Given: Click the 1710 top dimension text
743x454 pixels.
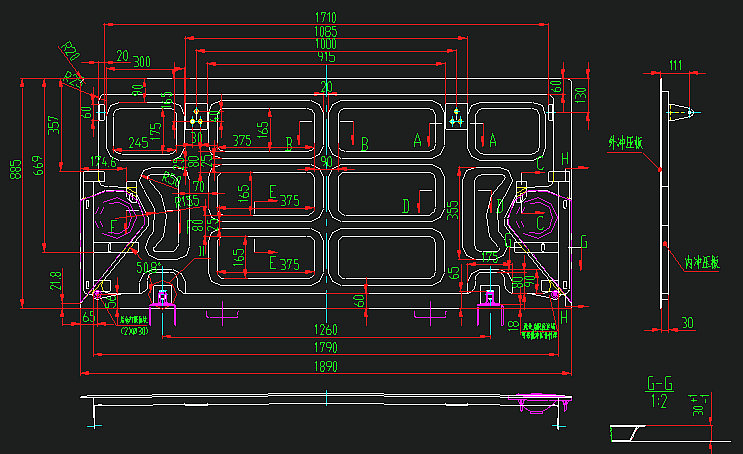Looking at the screenshot, I should (x=325, y=17).
